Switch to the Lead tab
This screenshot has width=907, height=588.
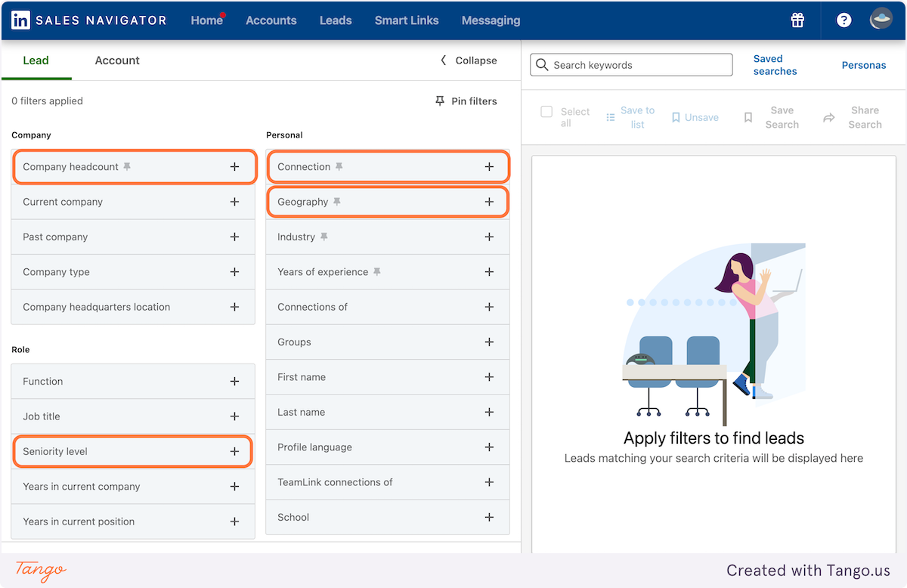coord(36,60)
